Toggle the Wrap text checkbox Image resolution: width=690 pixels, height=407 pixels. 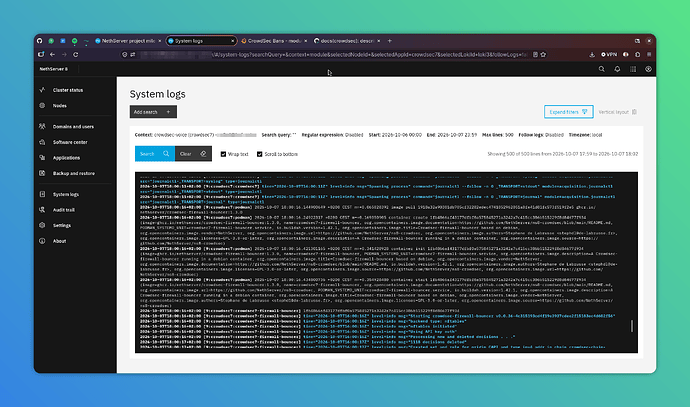click(x=224, y=154)
